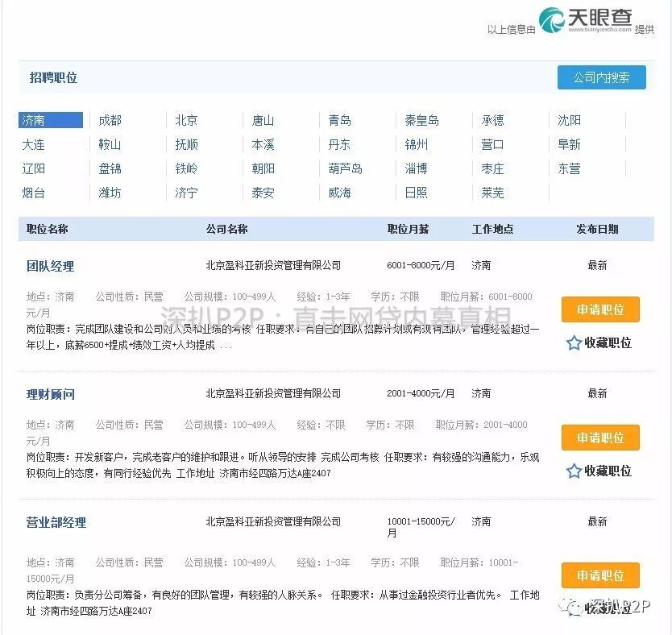Click the 发布日期 column header
The width and height of the screenshot is (672, 635).
(597, 229)
